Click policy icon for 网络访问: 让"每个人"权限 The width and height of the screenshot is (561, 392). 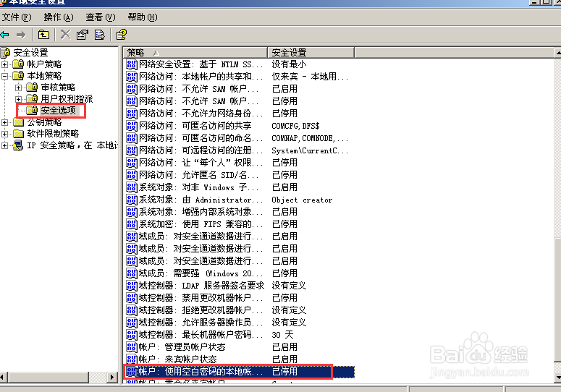[132, 163]
